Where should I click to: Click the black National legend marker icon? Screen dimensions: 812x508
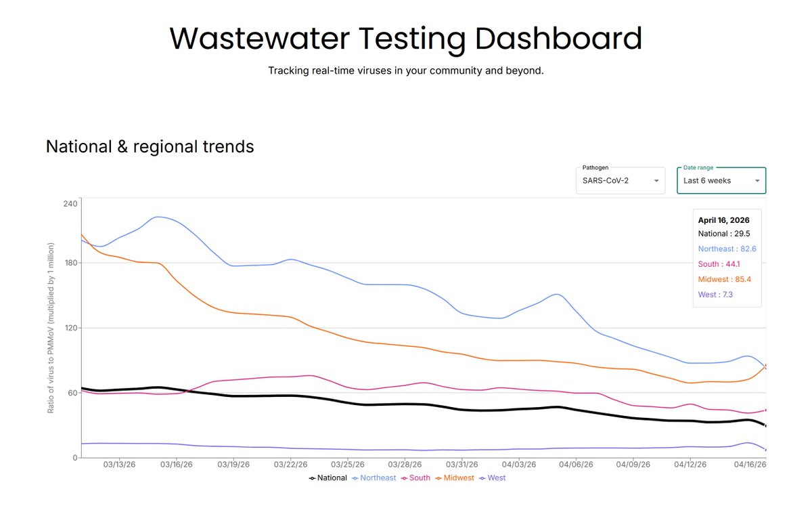[x=312, y=478]
